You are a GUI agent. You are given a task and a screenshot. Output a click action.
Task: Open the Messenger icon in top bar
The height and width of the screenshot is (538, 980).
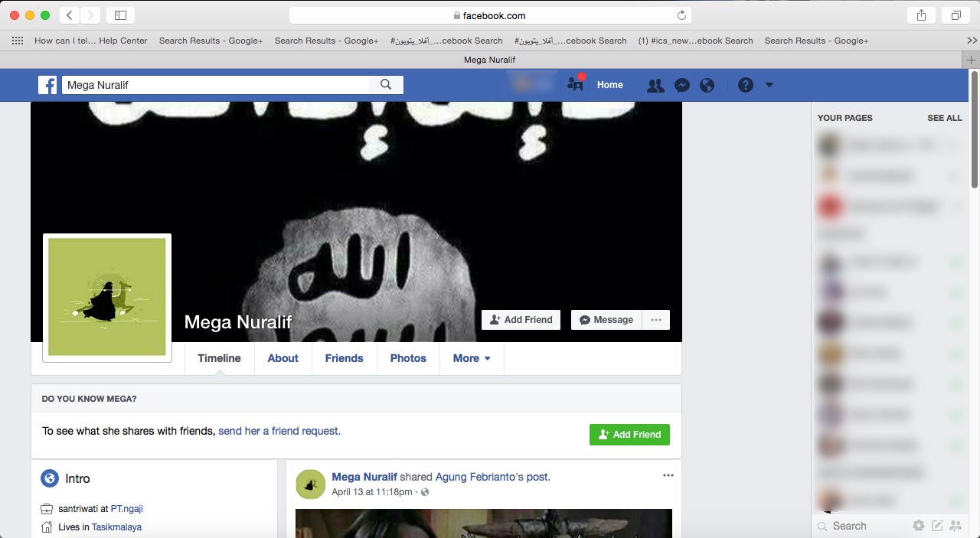point(682,86)
